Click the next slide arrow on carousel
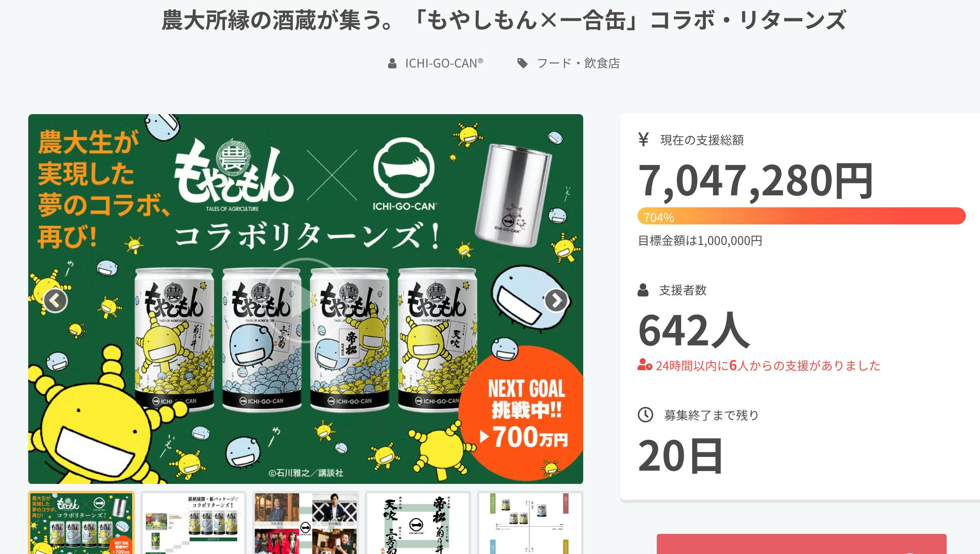This screenshot has width=980, height=554. pyautogui.click(x=556, y=301)
